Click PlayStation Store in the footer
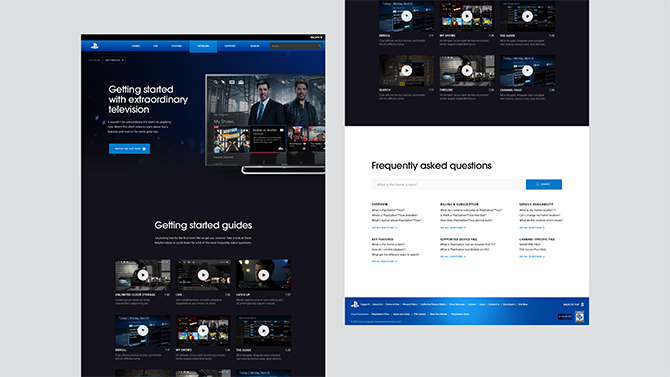 pyautogui.click(x=460, y=314)
